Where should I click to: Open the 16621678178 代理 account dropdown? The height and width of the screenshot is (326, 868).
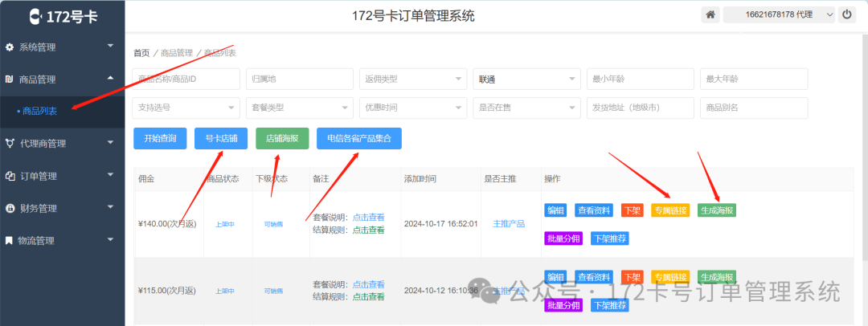(779, 15)
